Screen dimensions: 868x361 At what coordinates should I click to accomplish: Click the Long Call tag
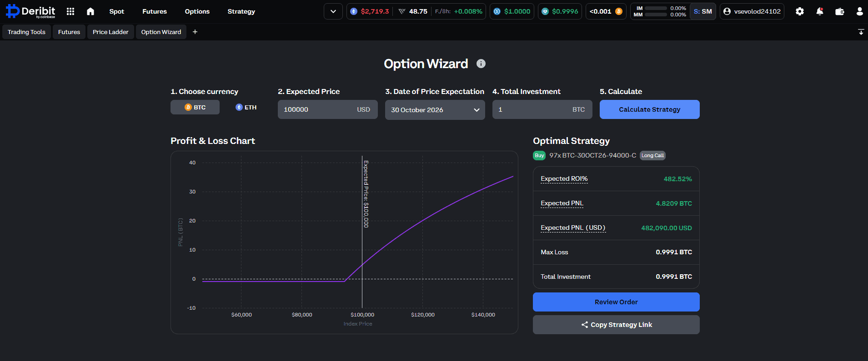point(652,155)
